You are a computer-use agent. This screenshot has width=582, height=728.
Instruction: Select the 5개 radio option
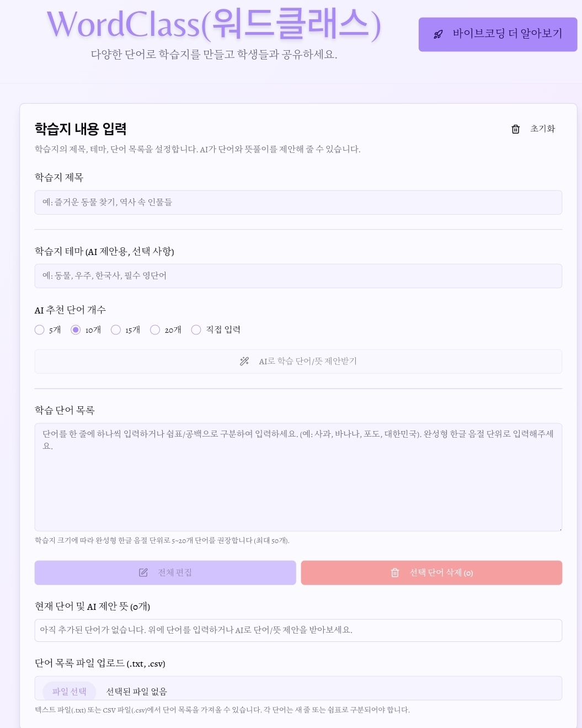pos(40,330)
